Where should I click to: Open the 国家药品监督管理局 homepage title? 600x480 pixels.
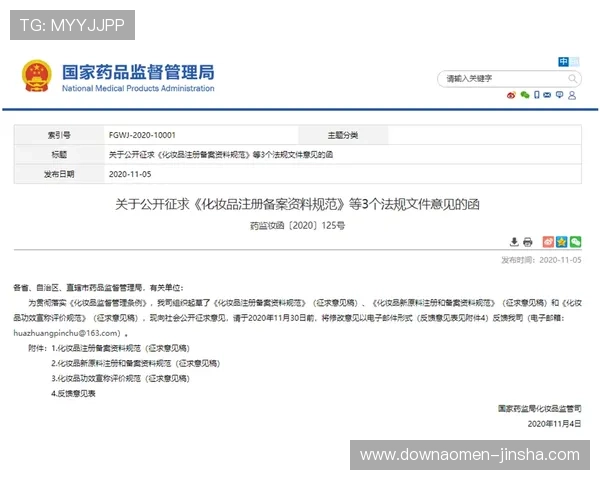138,72
